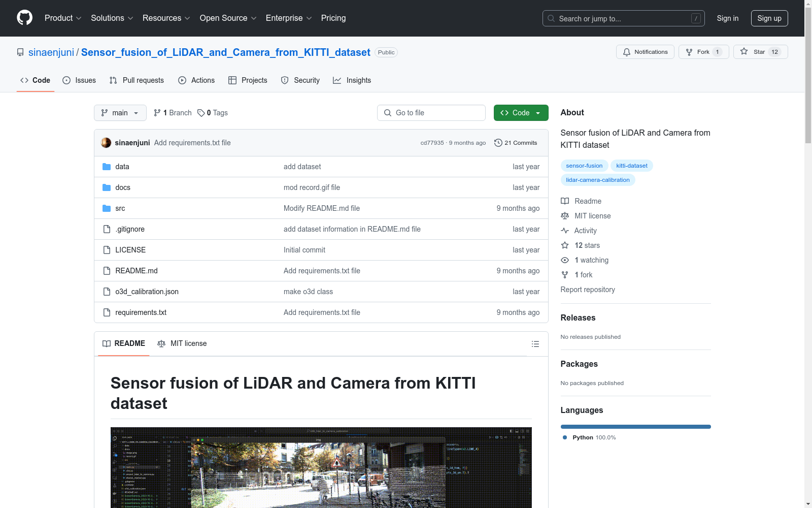Select the MIT license tab
Viewport: 812px width, 508px height.
click(x=182, y=344)
